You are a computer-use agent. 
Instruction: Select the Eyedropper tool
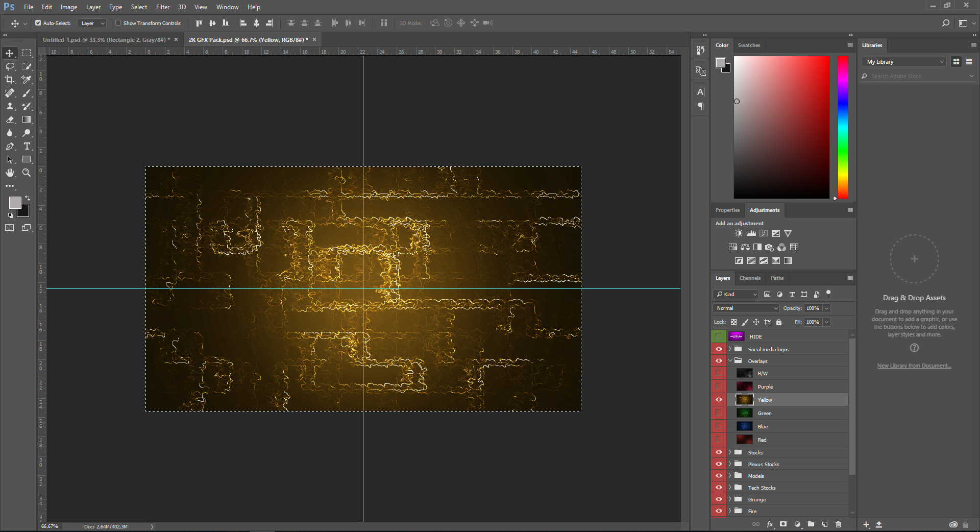click(x=27, y=80)
